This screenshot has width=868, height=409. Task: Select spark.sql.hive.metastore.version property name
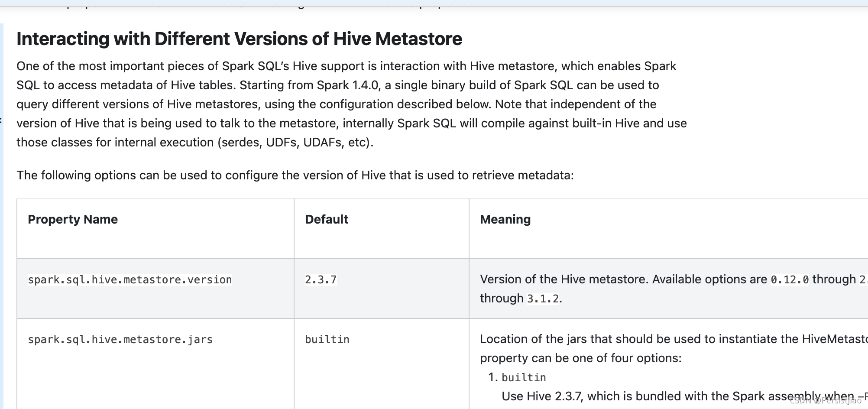tap(130, 280)
